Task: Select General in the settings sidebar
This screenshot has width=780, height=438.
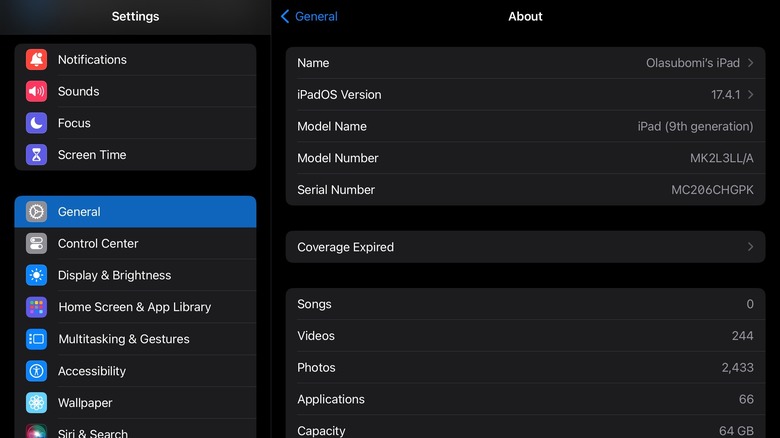Action: (x=135, y=212)
